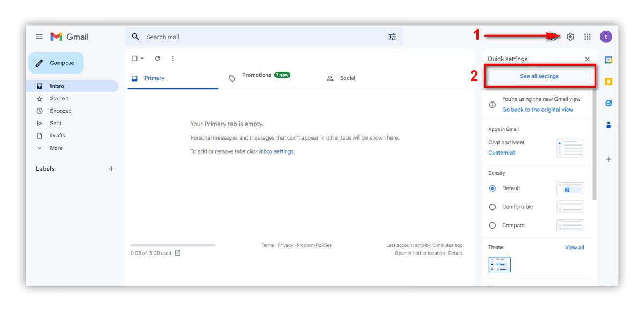The image size is (644, 312).
Task: Select the default theme thumbnail
Action: [x=500, y=265]
